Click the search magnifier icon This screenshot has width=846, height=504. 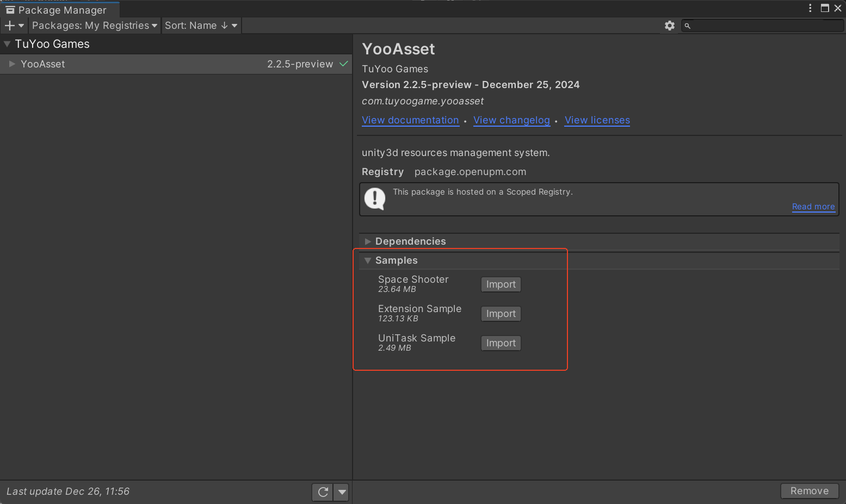[x=688, y=26]
